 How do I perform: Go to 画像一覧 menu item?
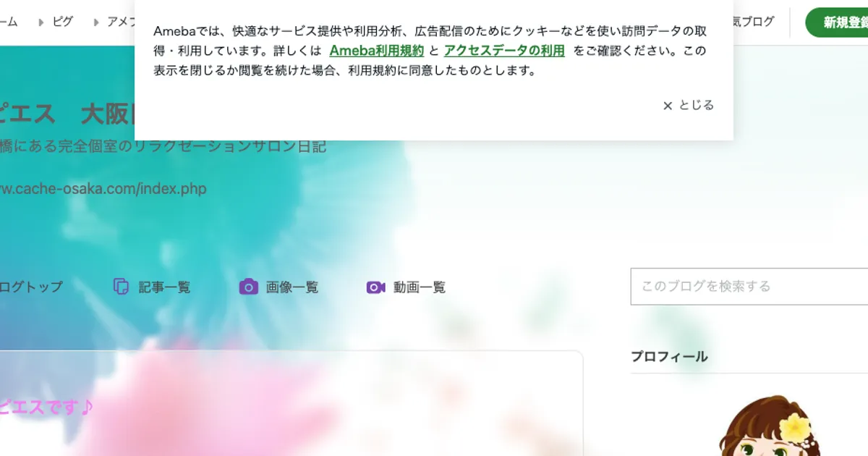292,287
